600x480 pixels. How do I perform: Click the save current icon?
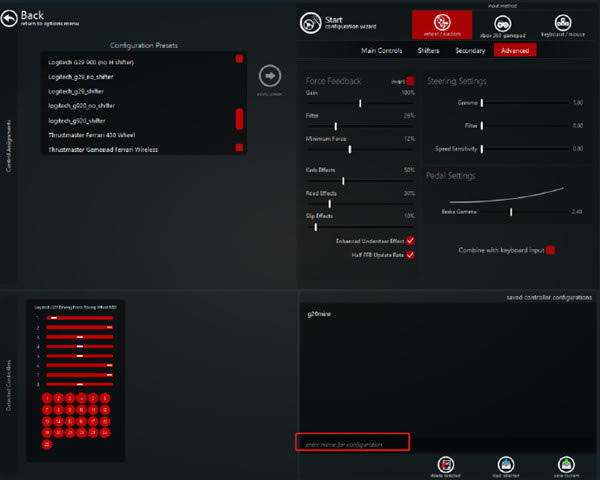567,464
